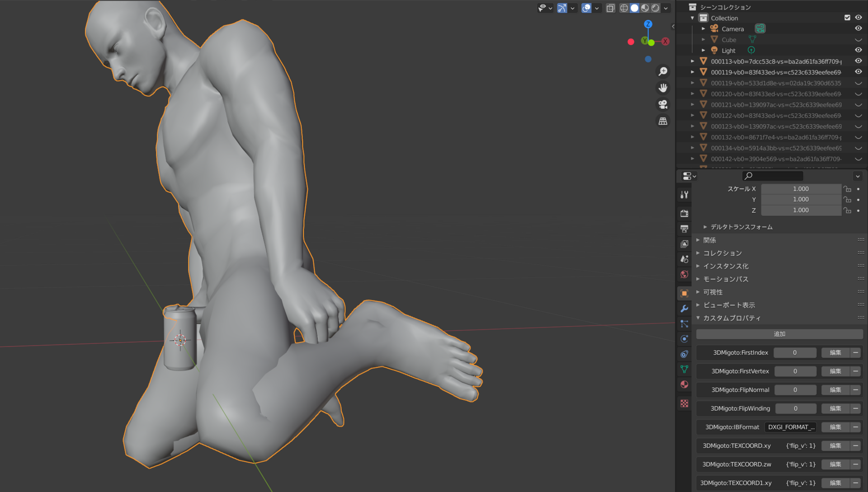This screenshot has height=492, width=868.
Task: Select material preview shading
Action: (645, 8)
